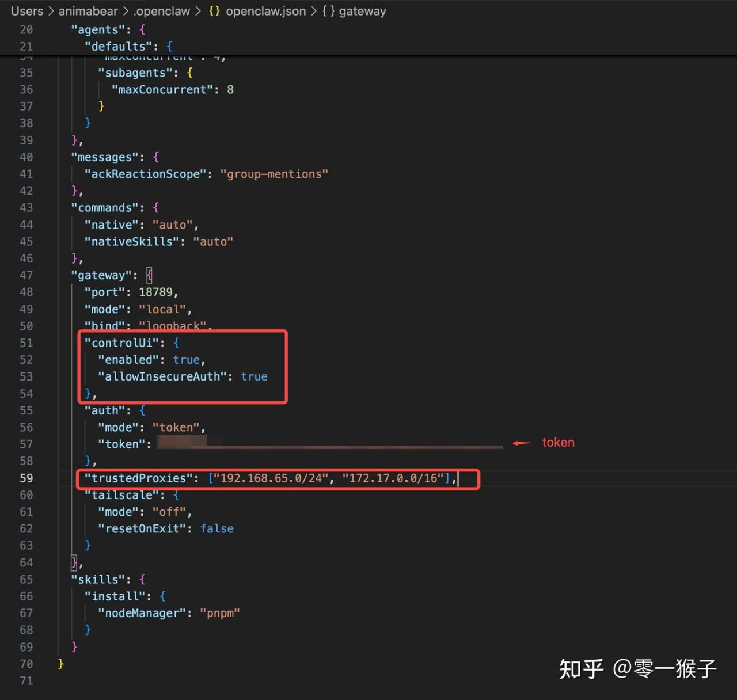
Task: Click the "allowInsecureAuth" true value
Action: click(x=254, y=377)
